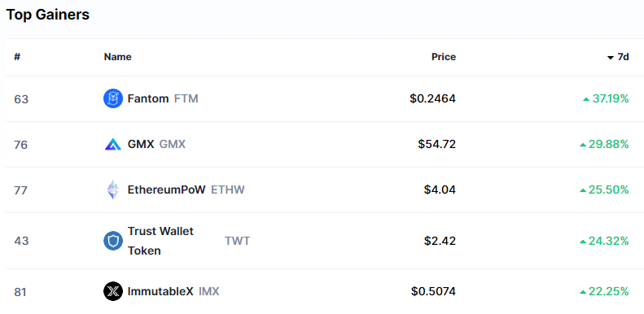
Task: Click the Trust Wallet shield logo icon
Action: click(x=113, y=241)
